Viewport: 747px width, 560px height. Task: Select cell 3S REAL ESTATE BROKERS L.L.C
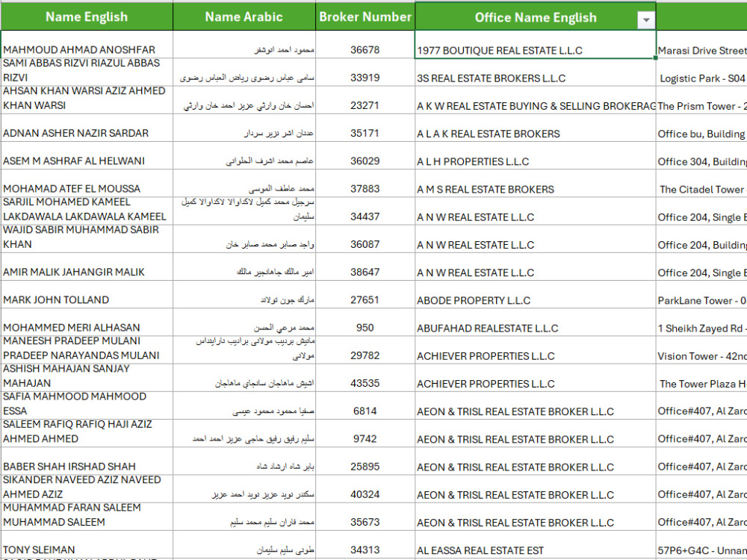536,72
